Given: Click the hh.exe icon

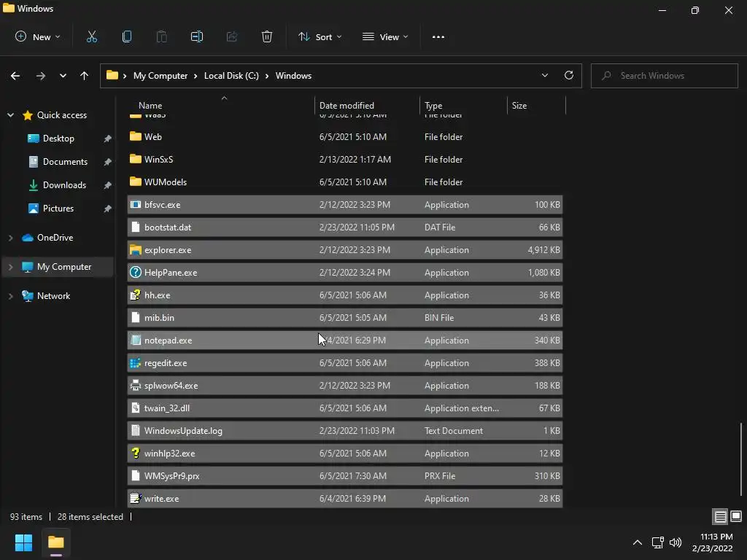Looking at the screenshot, I should (135, 295).
